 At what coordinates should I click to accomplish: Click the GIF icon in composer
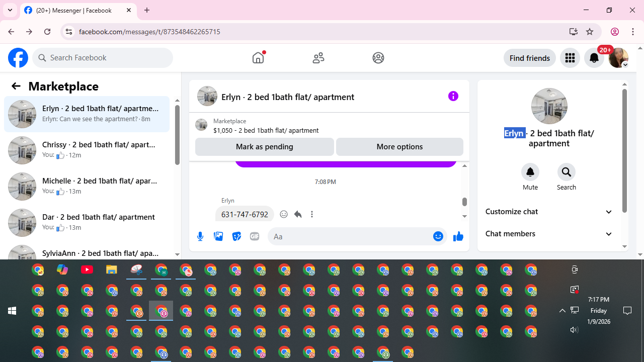click(255, 236)
